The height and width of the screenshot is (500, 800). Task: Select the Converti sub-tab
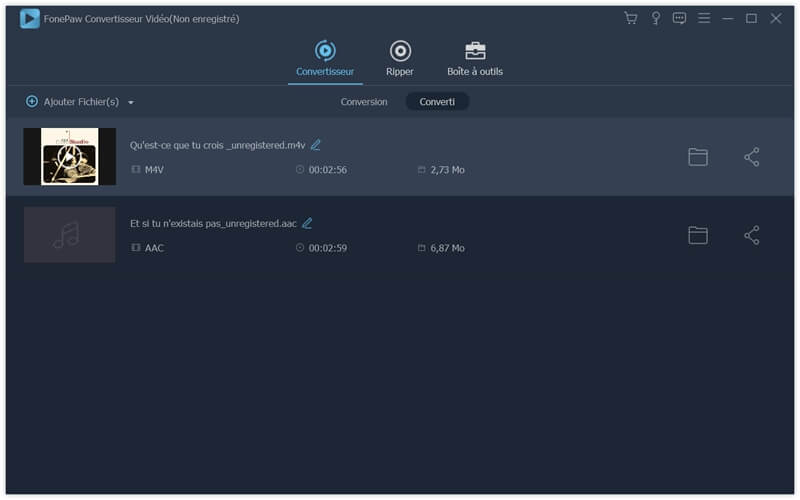437,102
